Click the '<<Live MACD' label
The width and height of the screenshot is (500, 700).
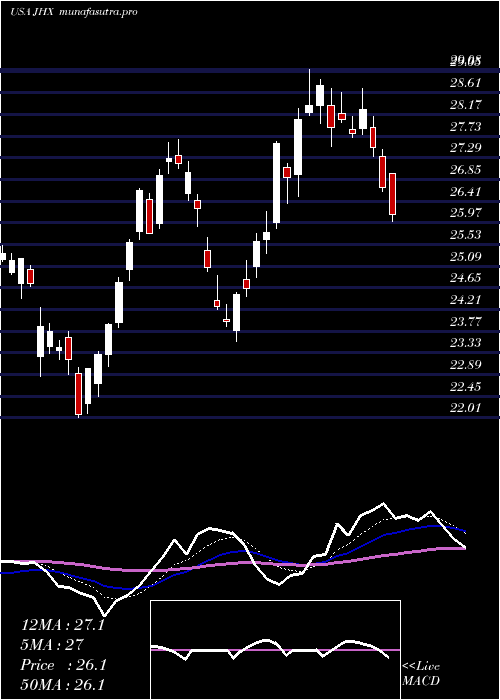point(421,674)
